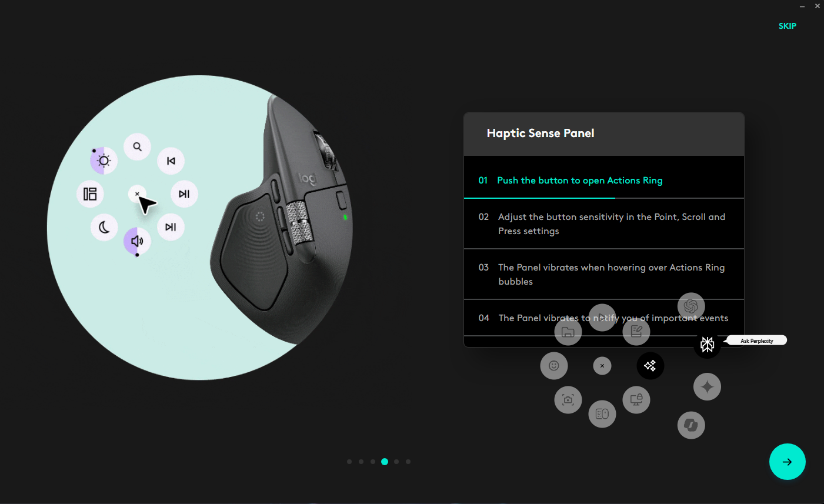824x504 pixels.
Task: Click the ChatGPT icon in the Actions Ring
Action: tap(691, 306)
